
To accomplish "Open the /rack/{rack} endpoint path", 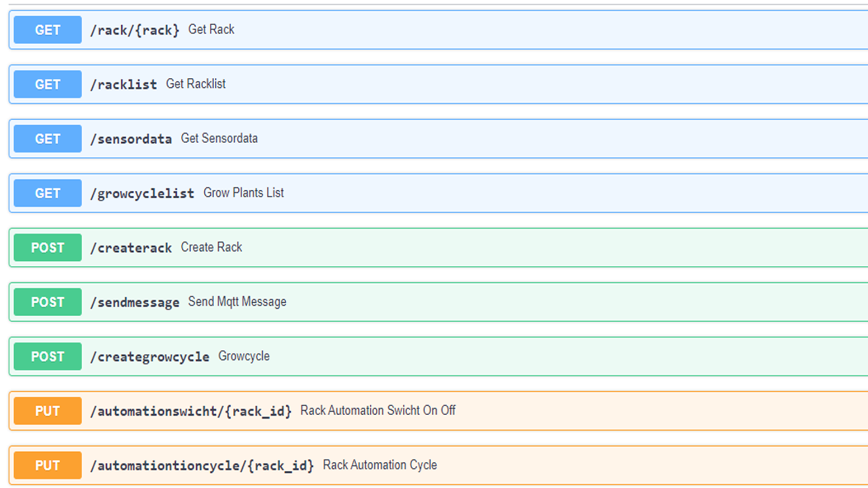I will click(x=135, y=30).
